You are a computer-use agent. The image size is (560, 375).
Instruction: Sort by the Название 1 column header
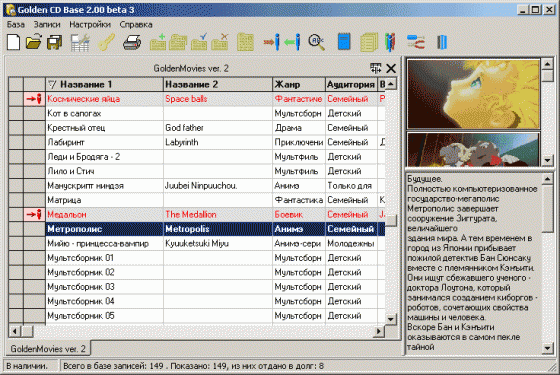(x=104, y=84)
